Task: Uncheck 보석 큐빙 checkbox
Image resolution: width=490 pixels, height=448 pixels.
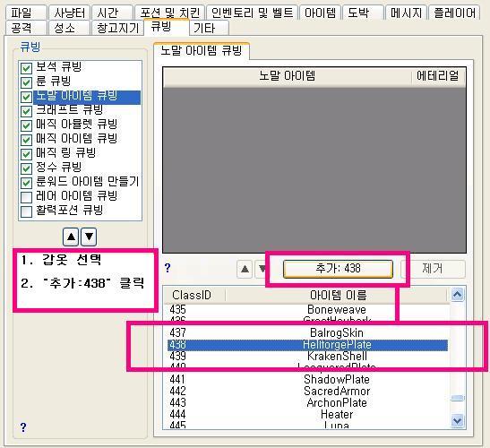Action: [26, 68]
